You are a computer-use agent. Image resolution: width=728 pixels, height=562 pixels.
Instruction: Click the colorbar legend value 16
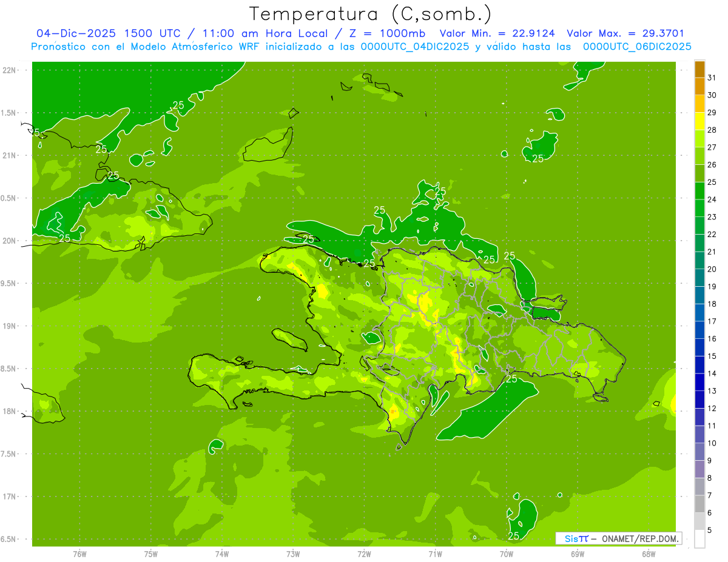pos(712,339)
